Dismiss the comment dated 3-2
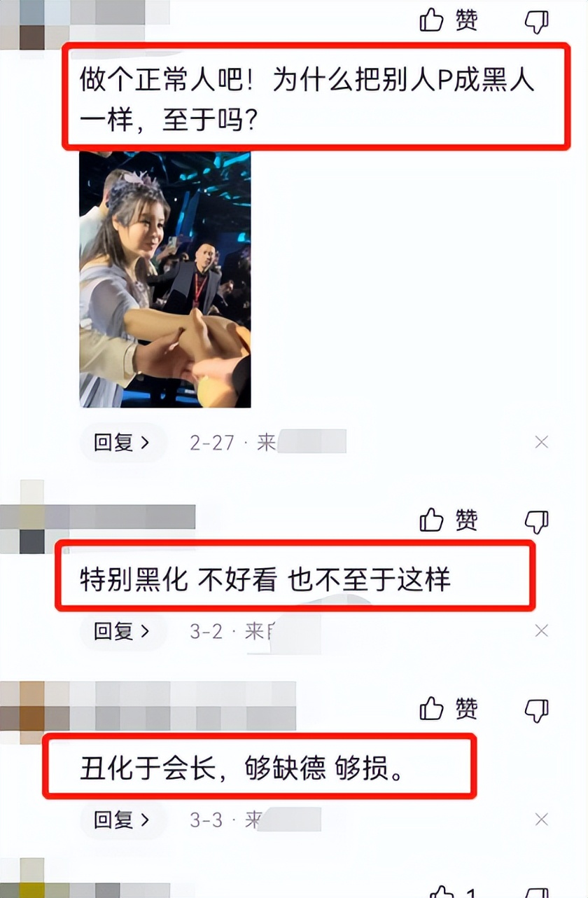 pos(541,630)
